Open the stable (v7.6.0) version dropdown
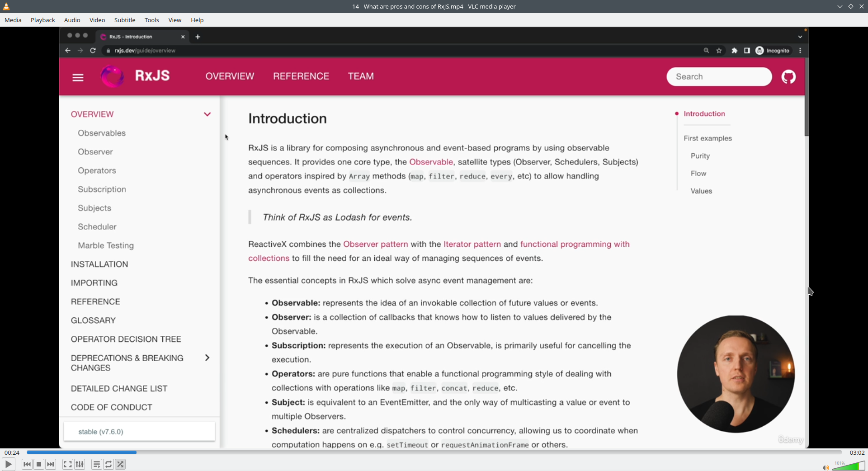The image size is (868, 471). [140, 432]
